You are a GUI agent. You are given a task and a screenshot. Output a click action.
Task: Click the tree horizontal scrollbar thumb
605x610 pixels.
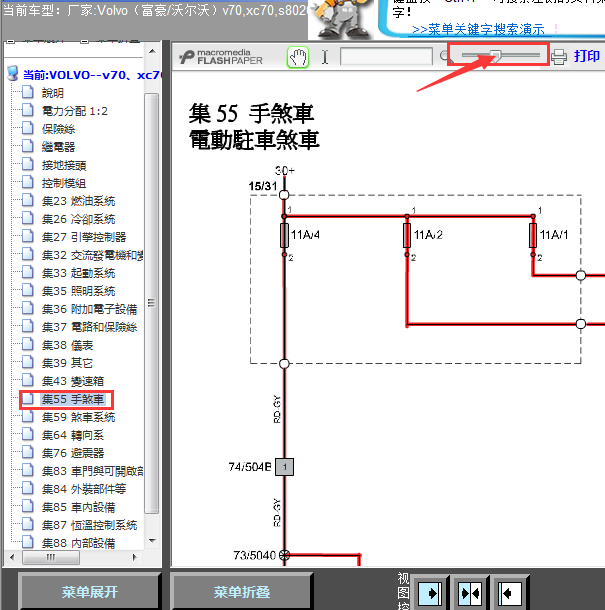coord(51,557)
